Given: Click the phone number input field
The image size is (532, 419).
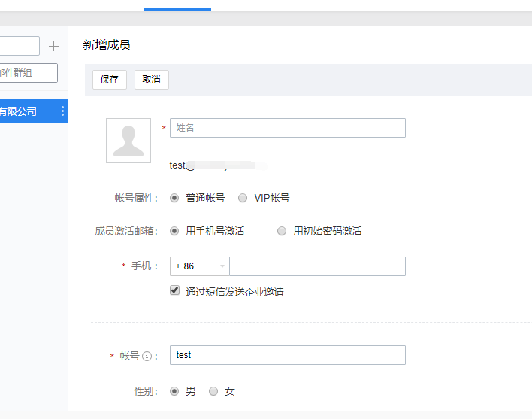Looking at the screenshot, I should point(317,266).
